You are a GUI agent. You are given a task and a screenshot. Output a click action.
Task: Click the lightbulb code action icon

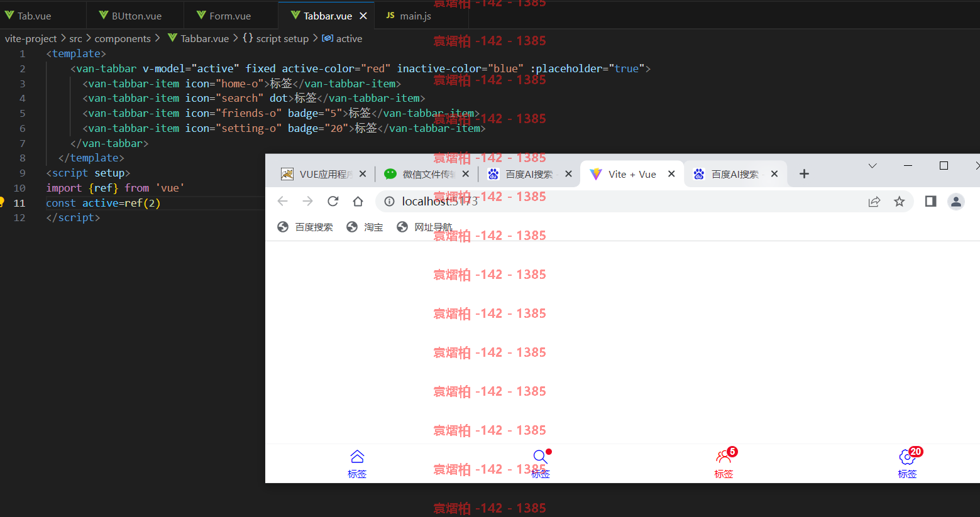(x=2, y=202)
